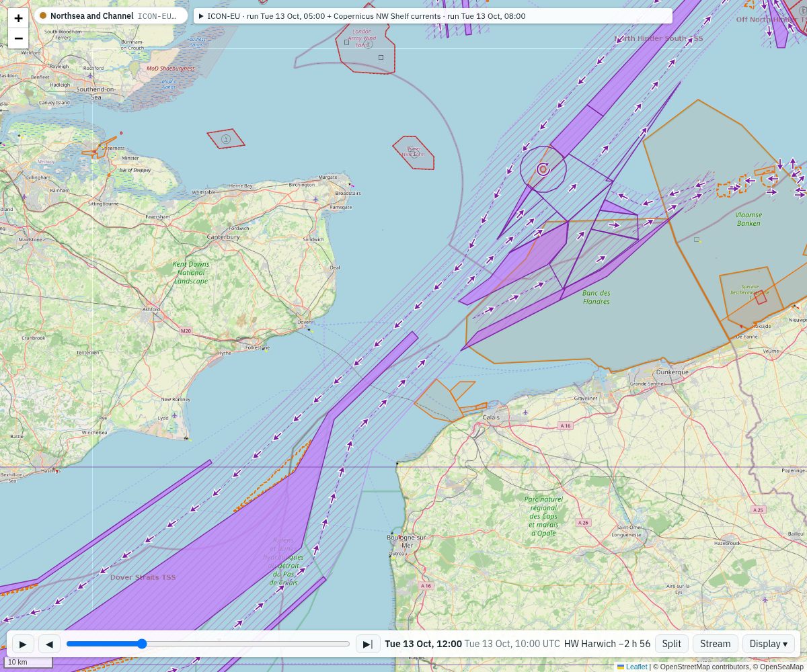
Task: Click the Folkestone label on the map
Action: [257, 347]
